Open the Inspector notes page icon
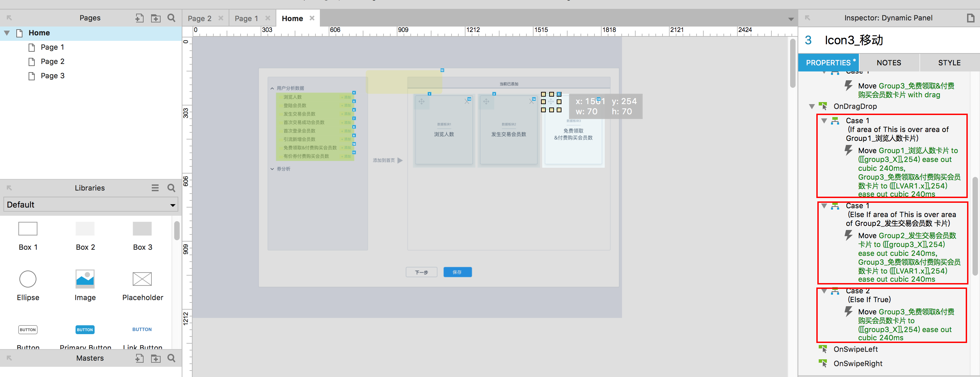980x377 pixels. [x=970, y=18]
